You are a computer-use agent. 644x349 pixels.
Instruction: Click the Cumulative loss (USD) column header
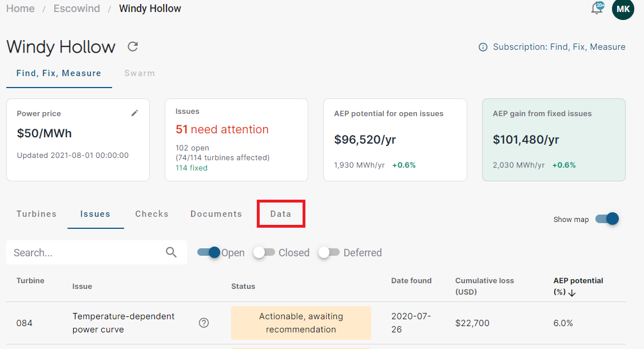coord(484,286)
